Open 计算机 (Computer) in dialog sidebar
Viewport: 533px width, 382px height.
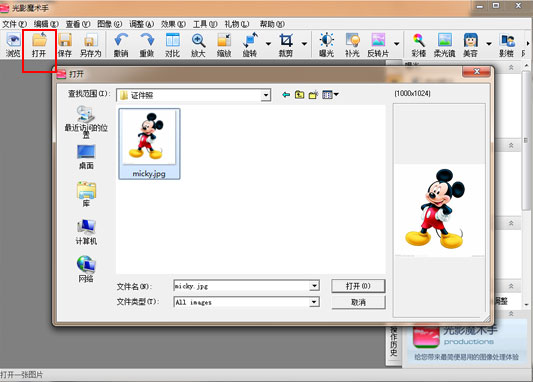click(86, 232)
